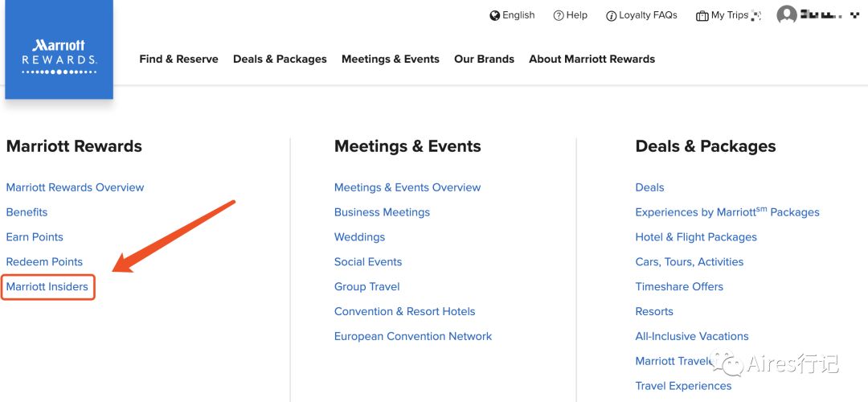Open the About Marriott Rewards menu
The width and height of the screenshot is (868, 402).
tap(592, 59)
